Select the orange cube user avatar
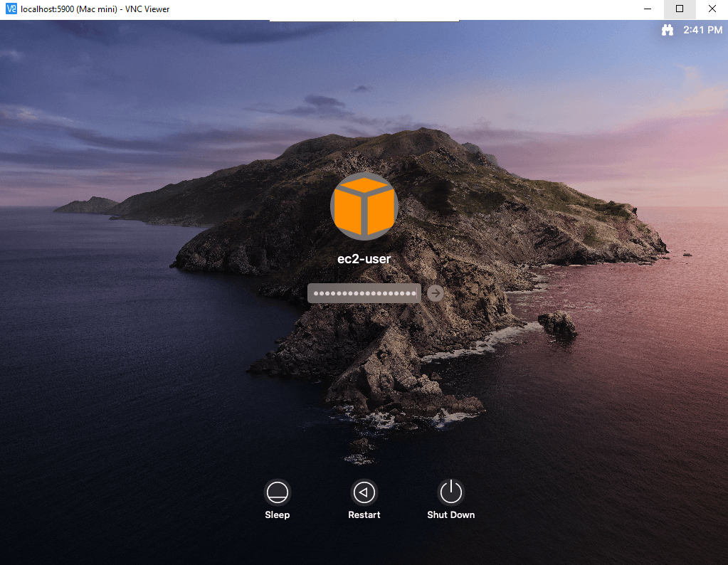The width and height of the screenshot is (728, 565). [x=364, y=207]
